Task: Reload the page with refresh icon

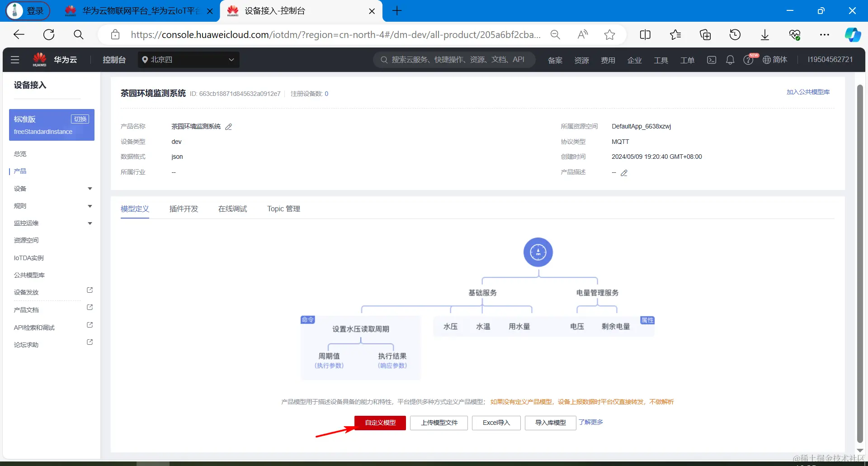Action: (49, 35)
